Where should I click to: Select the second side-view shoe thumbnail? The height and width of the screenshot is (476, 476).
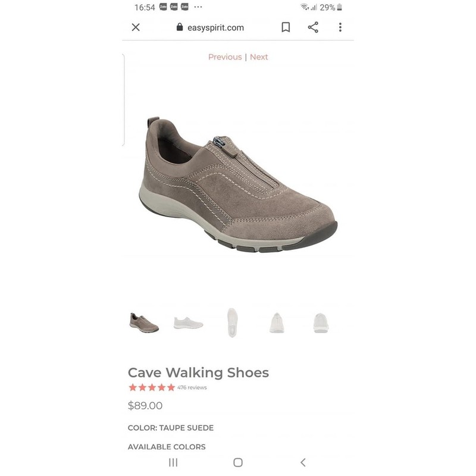pos(188,323)
